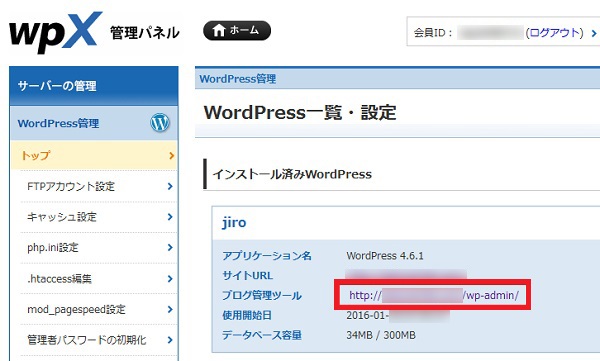The image size is (600, 361).
Task: Select トップ in the sidebar
Action: coord(94,155)
